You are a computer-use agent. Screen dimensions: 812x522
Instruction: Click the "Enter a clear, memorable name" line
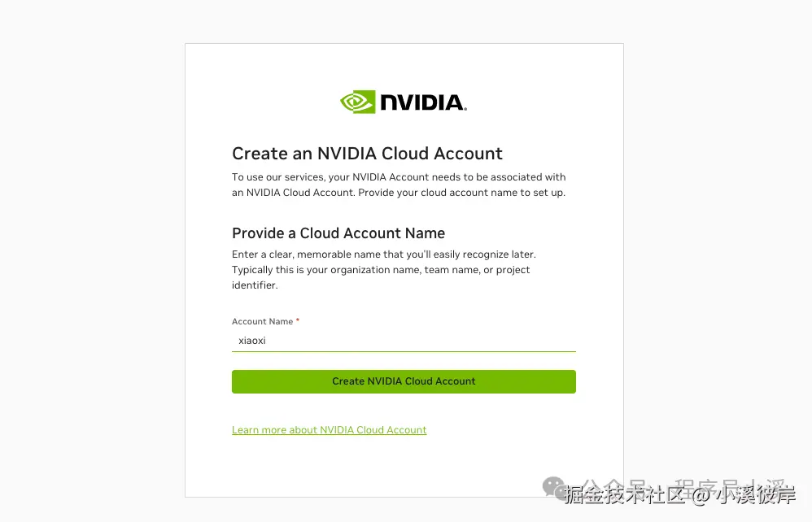tap(384, 254)
